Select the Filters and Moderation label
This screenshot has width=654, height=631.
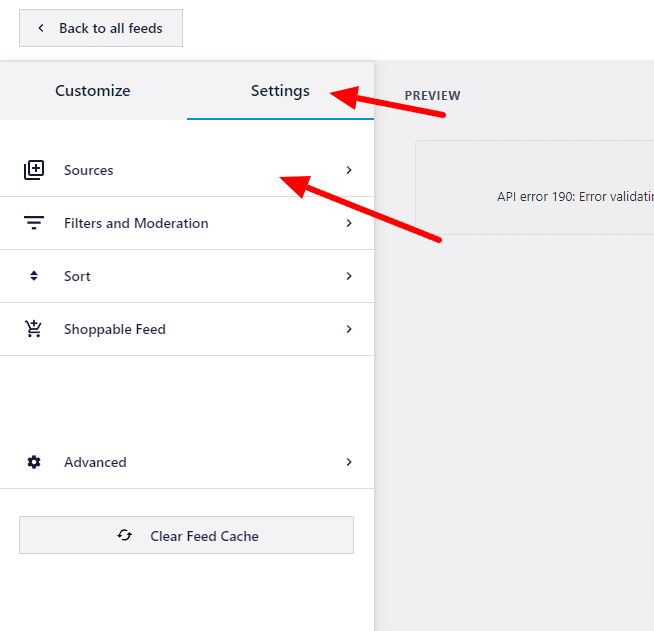[x=136, y=223]
